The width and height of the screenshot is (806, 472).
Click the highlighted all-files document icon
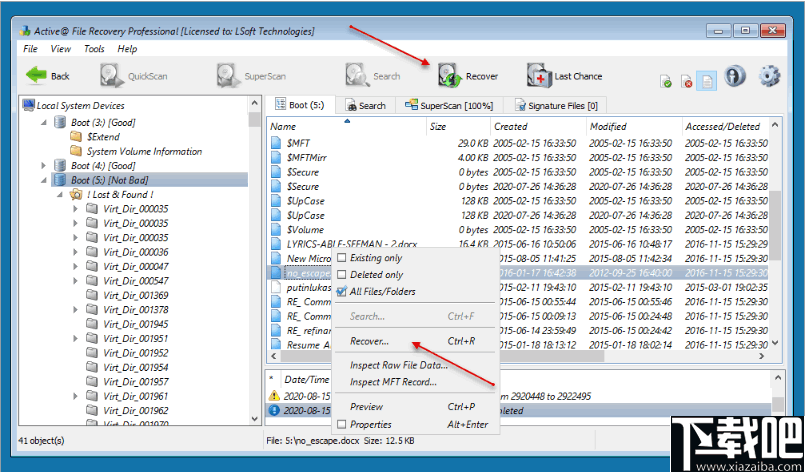[707, 81]
